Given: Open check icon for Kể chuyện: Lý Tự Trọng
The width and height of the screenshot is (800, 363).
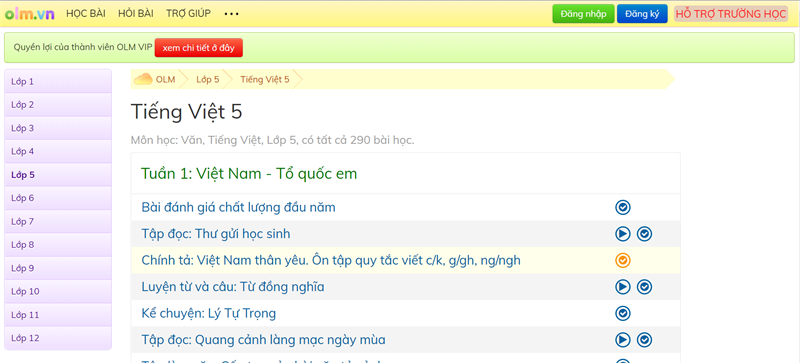Looking at the screenshot, I should (622, 313).
